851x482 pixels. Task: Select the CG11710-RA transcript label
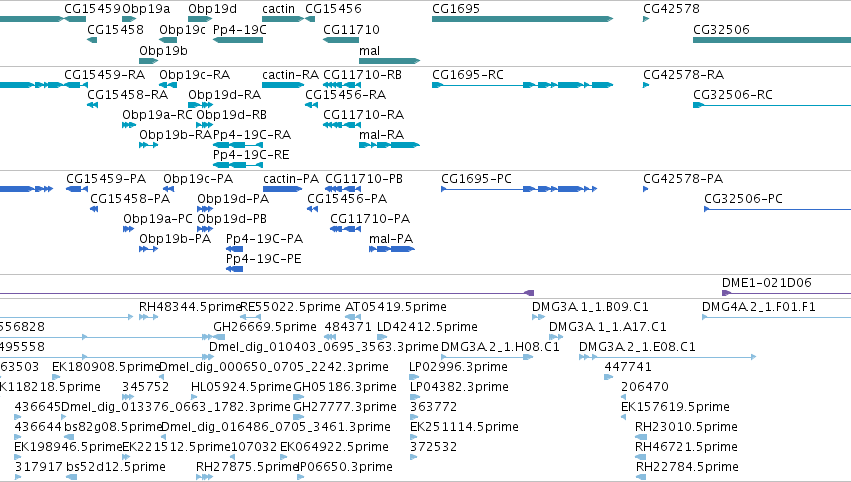pyautogui.click(x=364, y=115)
